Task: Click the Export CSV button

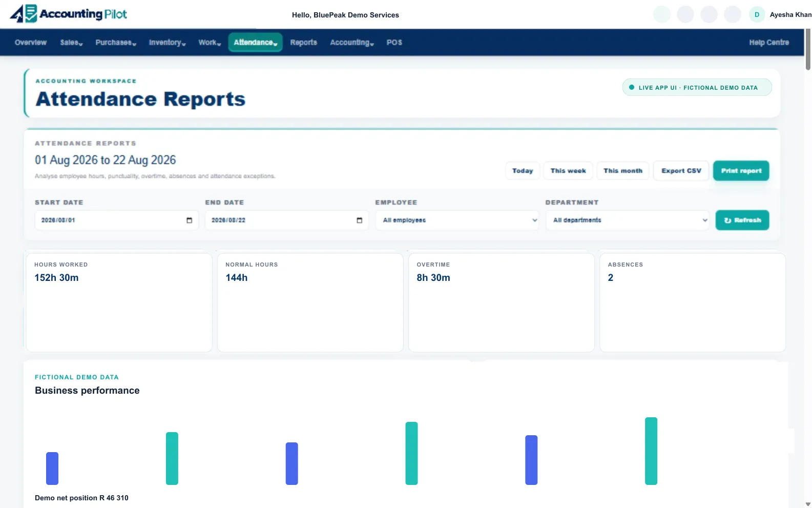Action: pyautogui.click(x=681, y=171)
